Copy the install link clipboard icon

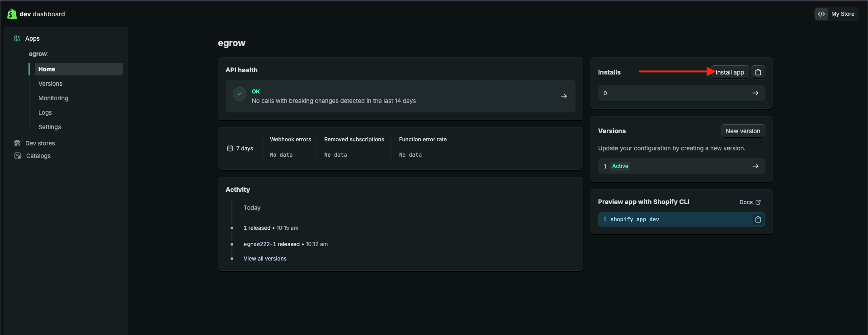[x=758, y=72]
